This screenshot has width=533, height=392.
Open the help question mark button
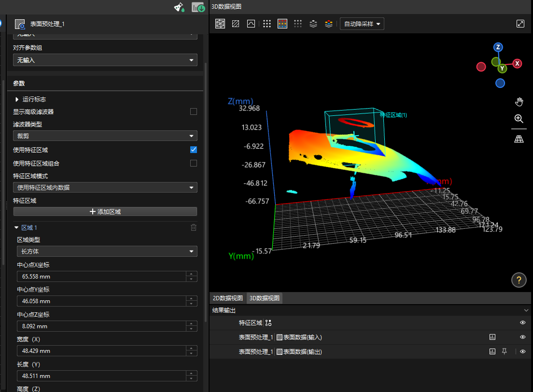[519, 280]
